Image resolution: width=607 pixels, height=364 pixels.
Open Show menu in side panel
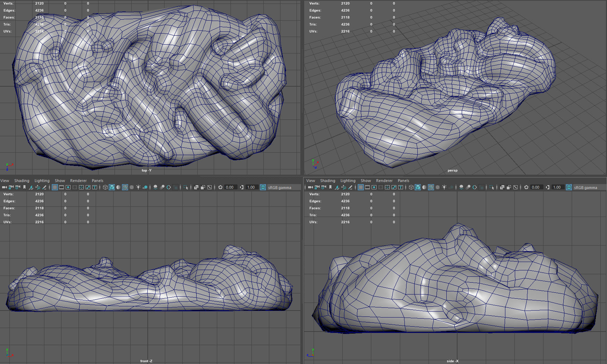tap(366, 181)
